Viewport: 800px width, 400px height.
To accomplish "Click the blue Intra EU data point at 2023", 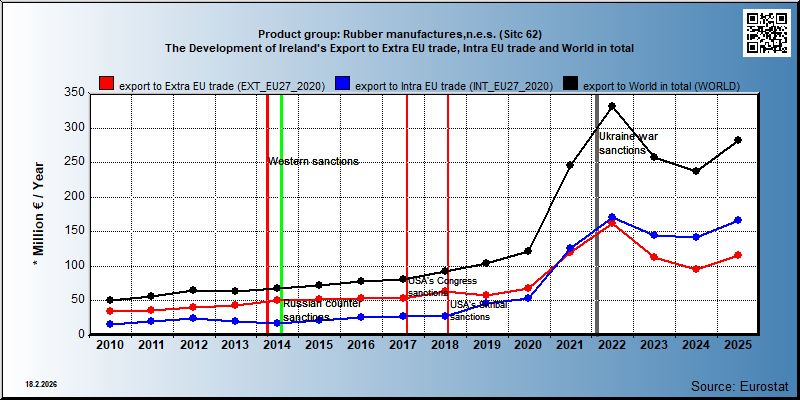I will tap(654, 235).
